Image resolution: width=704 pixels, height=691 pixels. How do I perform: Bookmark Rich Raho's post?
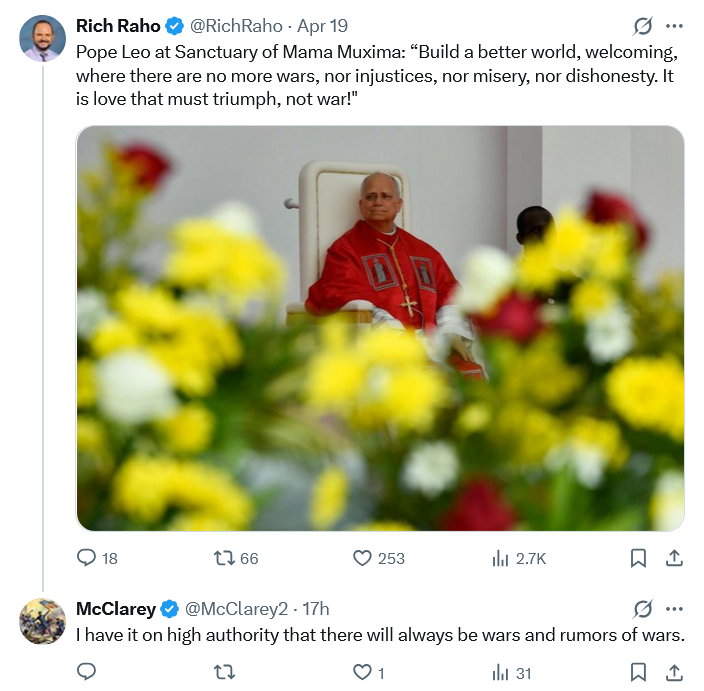point(638,558)
